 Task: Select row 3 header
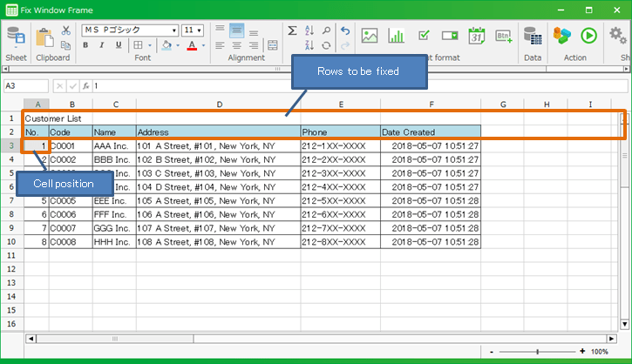pos(11,145)
